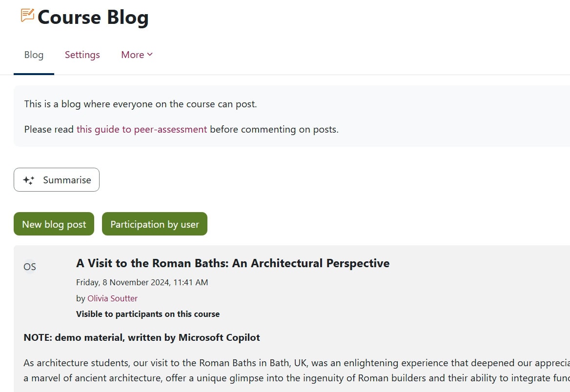Click the 'Visible to participants on this course' label
Screen dimensions: 570x392
click(x=148, y=314)
